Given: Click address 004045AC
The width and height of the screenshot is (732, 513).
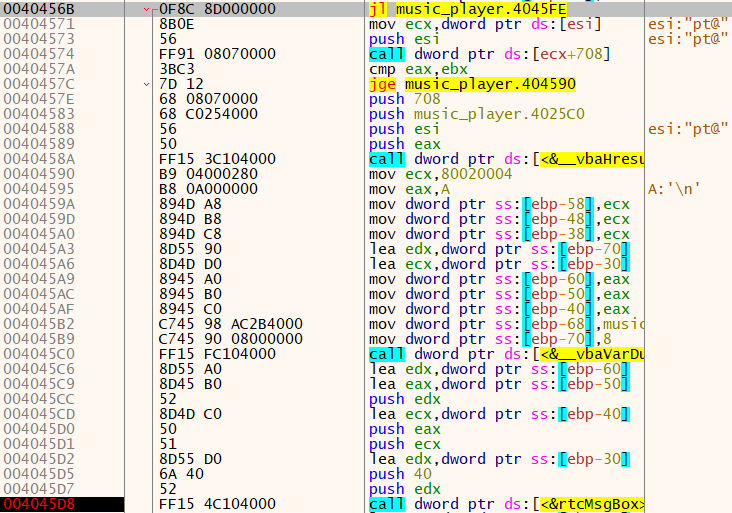Looking at the screenshot, I should (39, 294).
